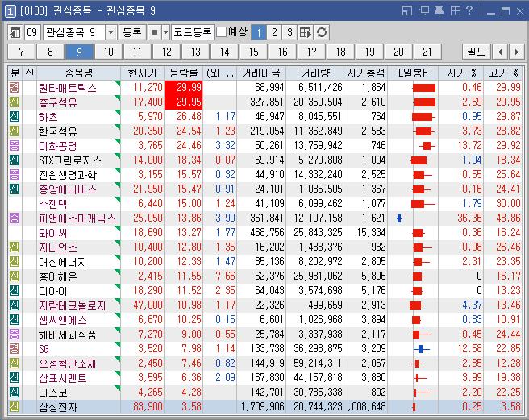Viewport: 529px width, 420px height.
Task: Click the 증 badge icon for 이화공영
Action: (15, 145)
